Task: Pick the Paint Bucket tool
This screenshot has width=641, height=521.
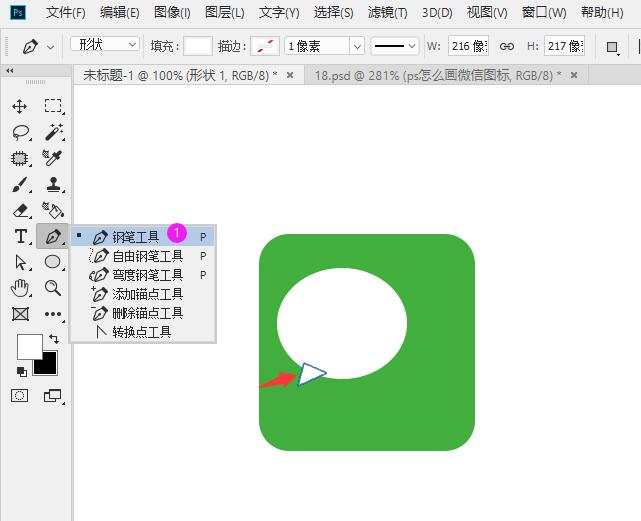Action: click(x=53, y=210)
